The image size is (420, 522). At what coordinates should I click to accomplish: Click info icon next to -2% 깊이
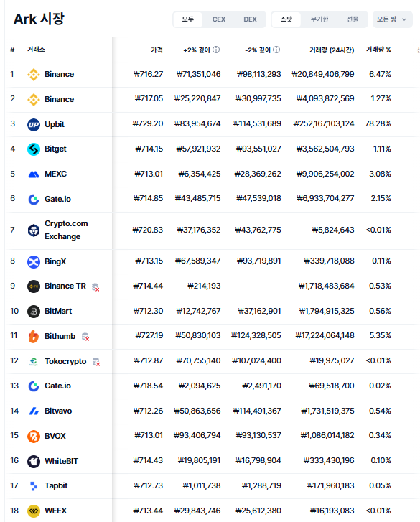pyautogui.click(x=276, y=50)
